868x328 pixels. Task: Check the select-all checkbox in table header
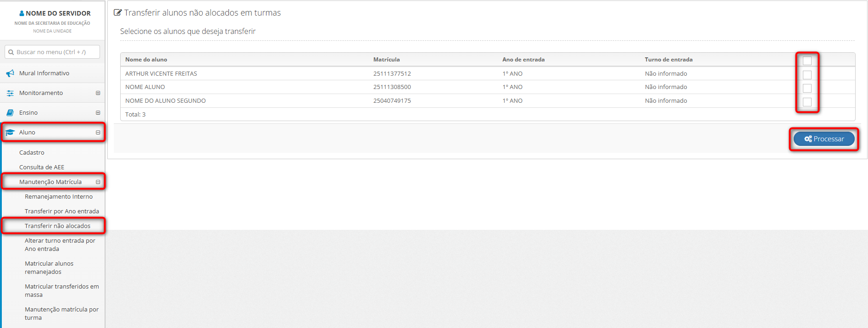807,61
